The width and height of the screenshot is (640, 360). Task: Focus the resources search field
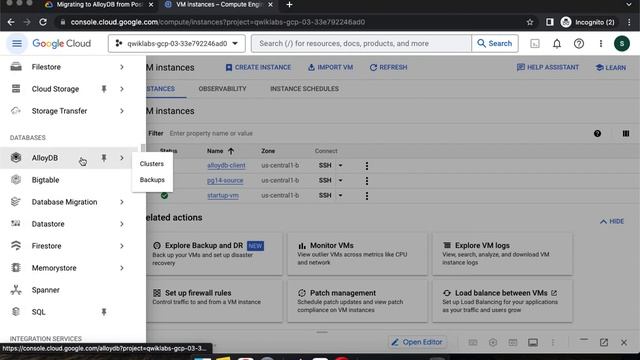point(361,43)
